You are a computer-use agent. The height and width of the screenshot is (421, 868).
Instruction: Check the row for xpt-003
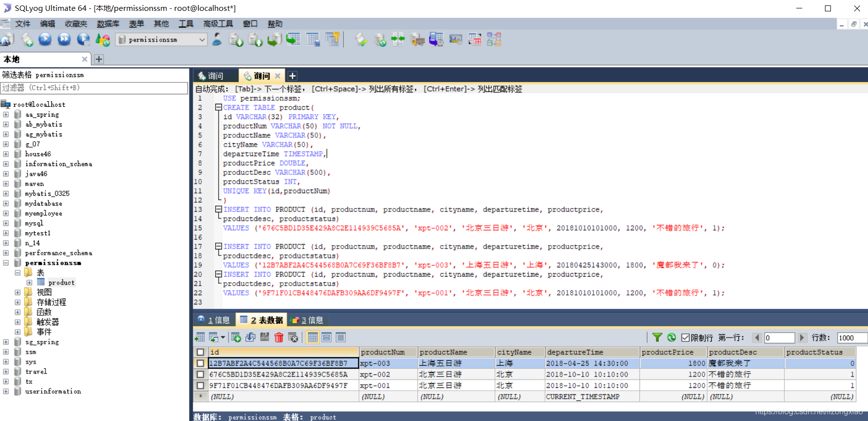click(x=200, y=363)
